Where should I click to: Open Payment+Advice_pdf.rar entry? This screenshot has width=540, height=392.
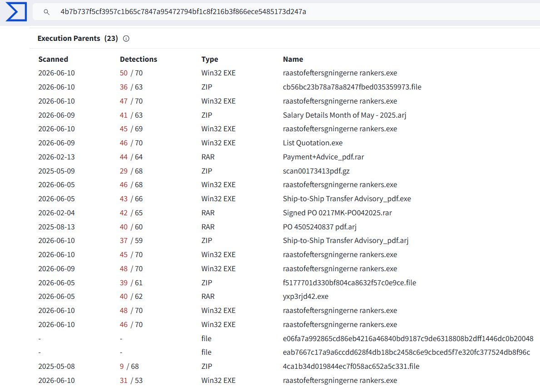[x=323, y=157]
